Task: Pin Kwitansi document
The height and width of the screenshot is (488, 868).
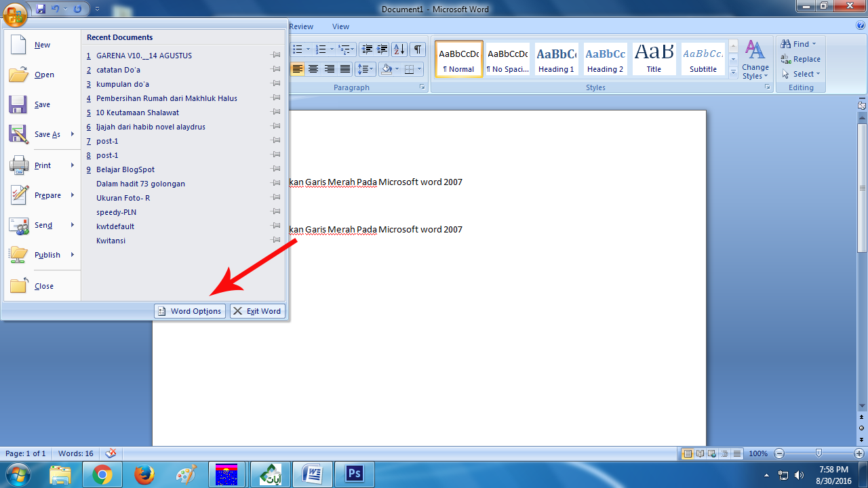Action: tap(276, 241)
